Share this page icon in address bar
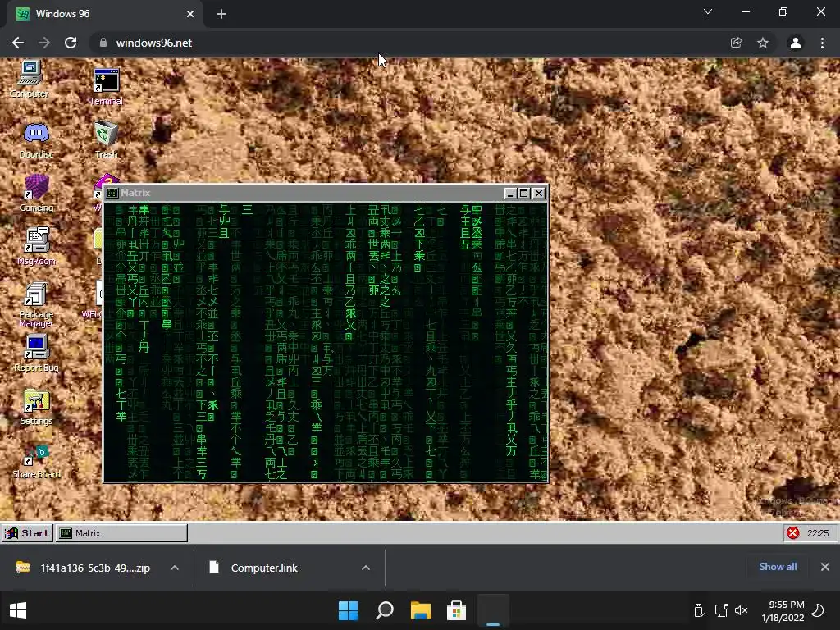 (x=737, y=43)
